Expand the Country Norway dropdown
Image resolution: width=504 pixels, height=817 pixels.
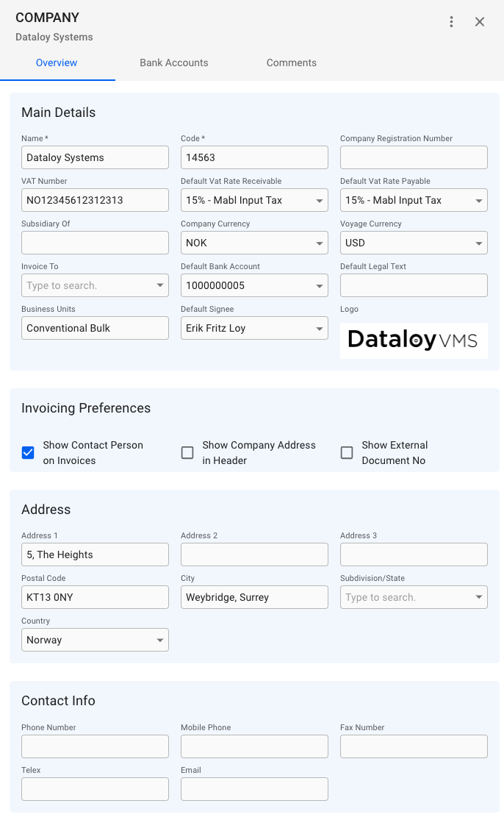[160, 641]
